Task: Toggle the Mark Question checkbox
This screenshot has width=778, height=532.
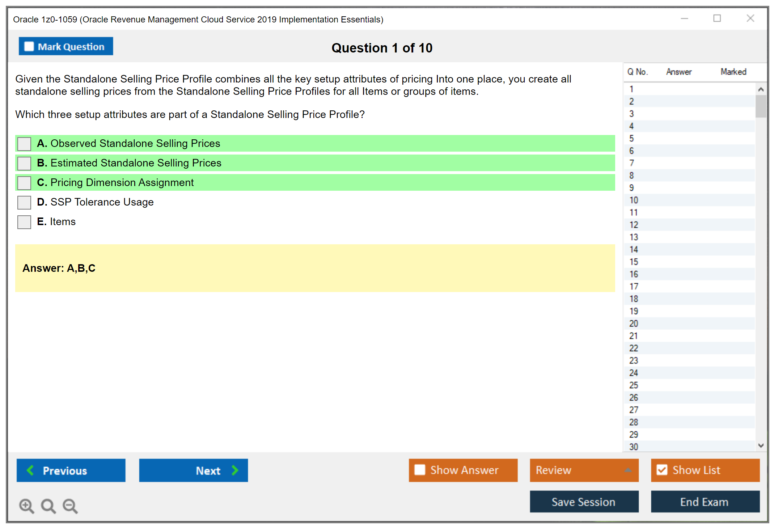Action: pyautogui.click(x=29, y=46)
